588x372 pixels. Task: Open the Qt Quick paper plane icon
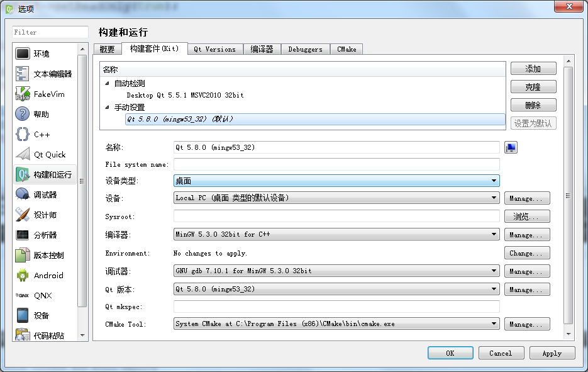(23, 154)
